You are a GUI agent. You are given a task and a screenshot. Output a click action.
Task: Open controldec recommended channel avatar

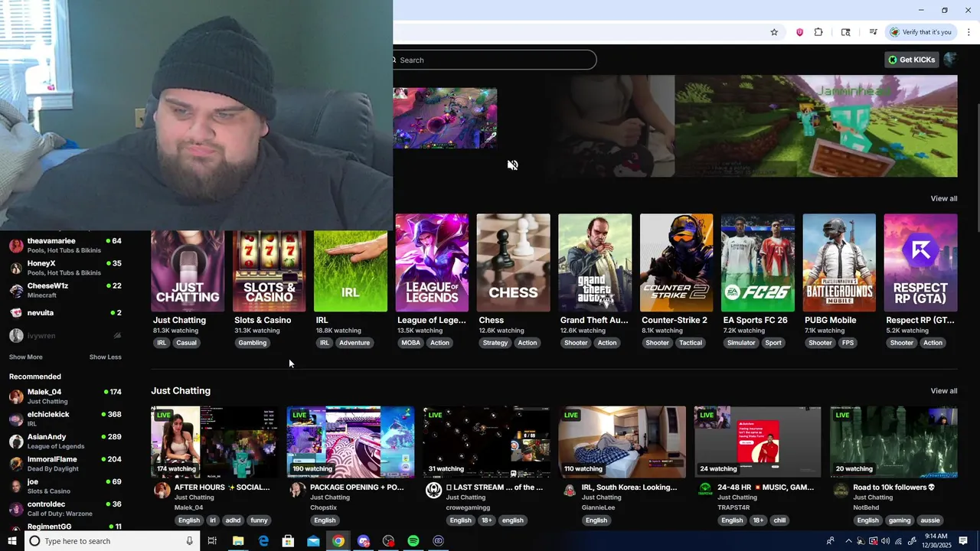[16, 509]
